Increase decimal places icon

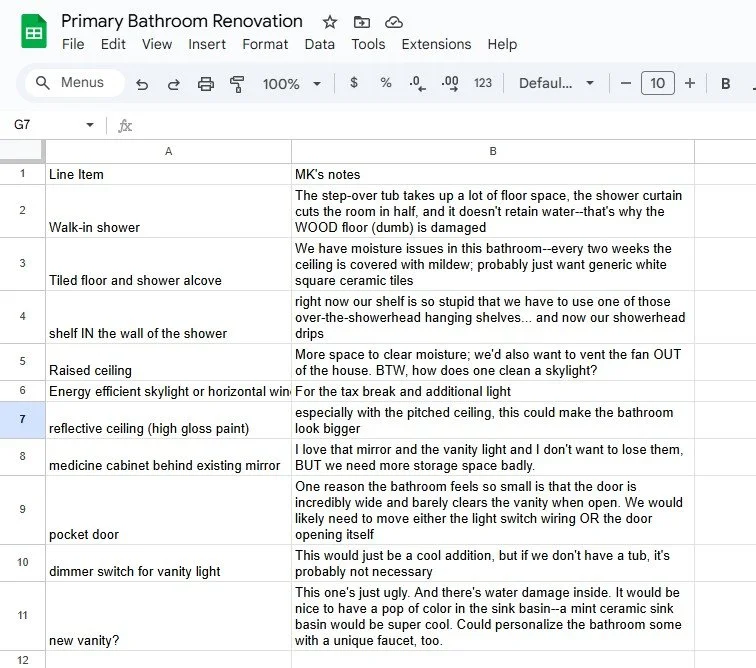coord(450,83)
